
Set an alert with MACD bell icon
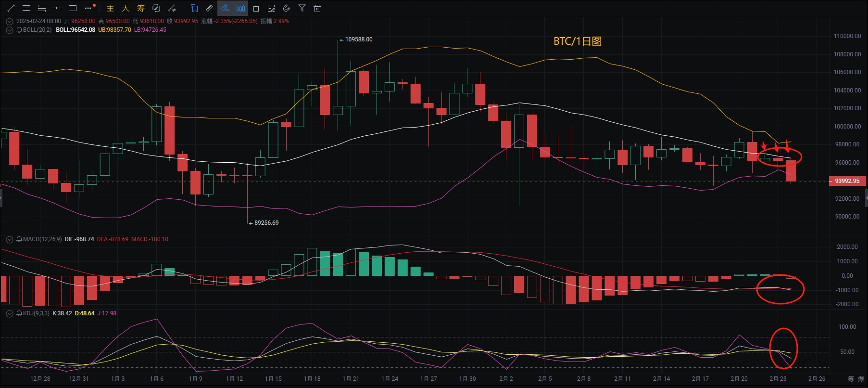coord(19,239)
